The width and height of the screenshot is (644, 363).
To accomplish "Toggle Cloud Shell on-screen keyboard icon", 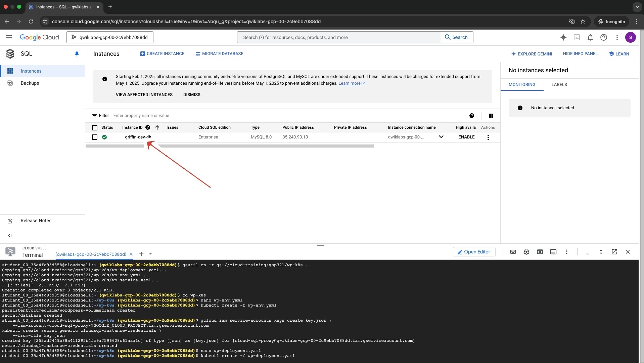I will click(513, 252).
